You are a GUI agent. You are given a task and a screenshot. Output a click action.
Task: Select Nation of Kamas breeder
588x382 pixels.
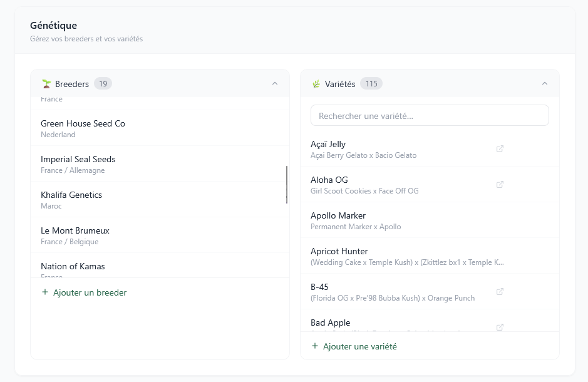[160, 266]
